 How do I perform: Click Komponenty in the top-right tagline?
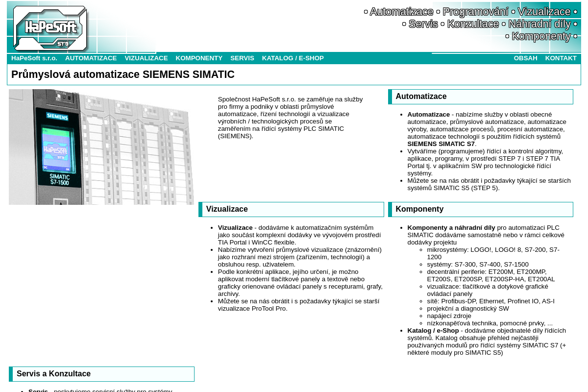[541, 36]
